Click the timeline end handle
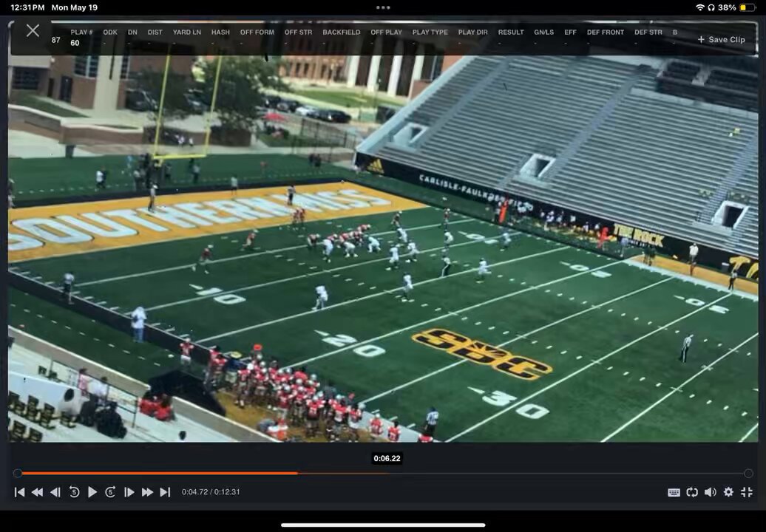 (x=748, y=473)
